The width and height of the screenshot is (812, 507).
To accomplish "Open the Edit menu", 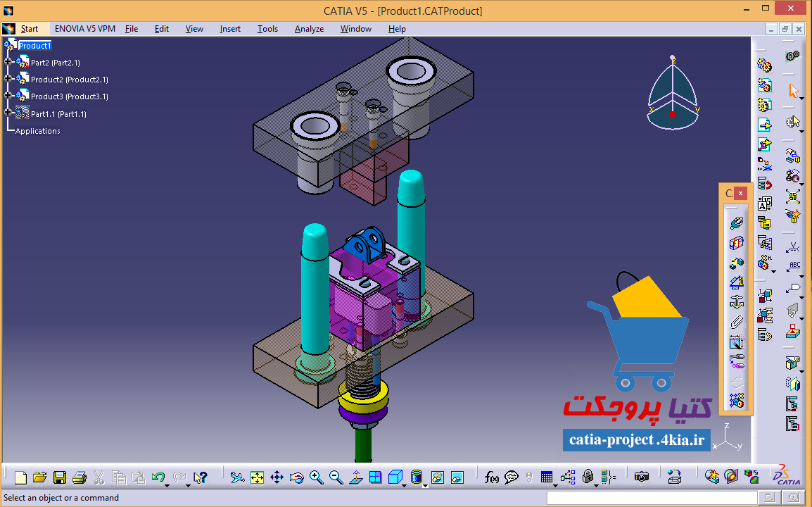I will 162,28.
